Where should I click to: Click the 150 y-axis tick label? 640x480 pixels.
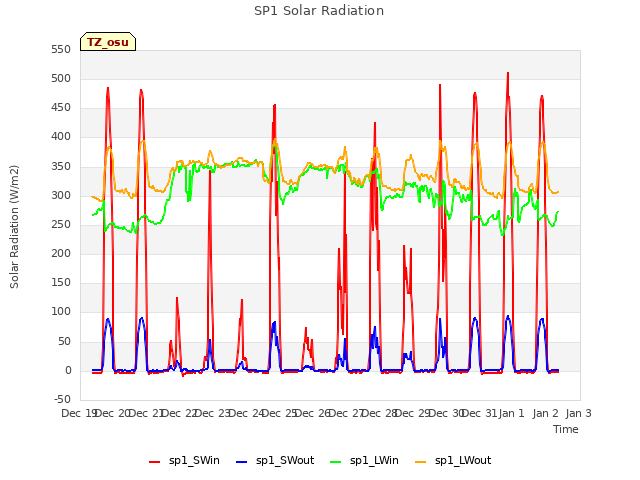pos(61,283)
